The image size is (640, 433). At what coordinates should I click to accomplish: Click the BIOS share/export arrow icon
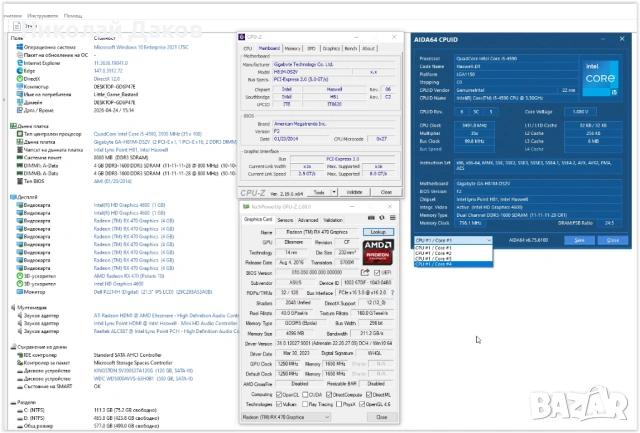coord(365,272)
